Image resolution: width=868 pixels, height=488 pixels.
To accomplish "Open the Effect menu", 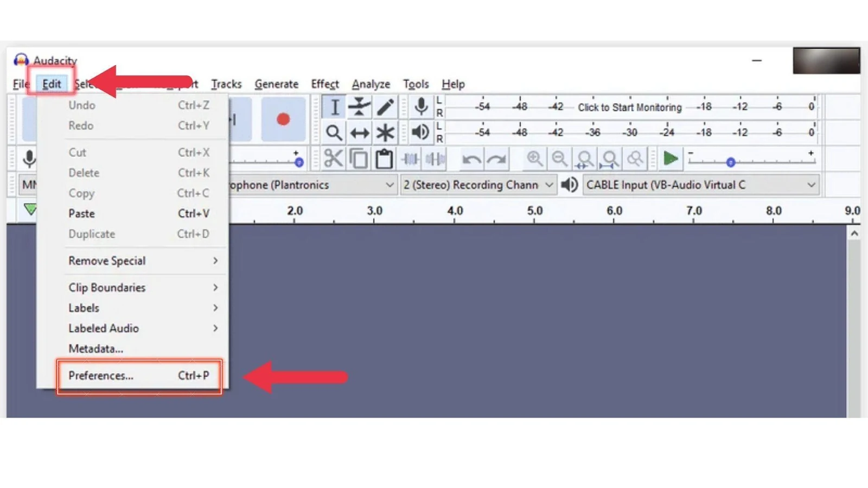I will 325,84.
